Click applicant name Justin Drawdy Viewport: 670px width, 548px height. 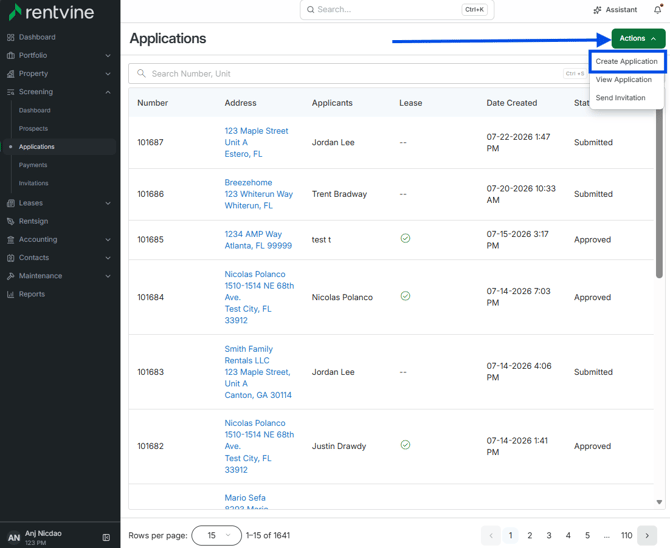coord(339,446)
